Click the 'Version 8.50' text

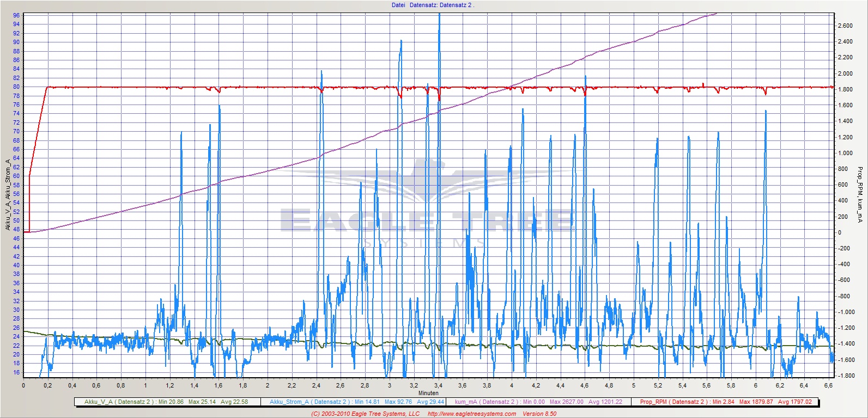click(539, 414)
